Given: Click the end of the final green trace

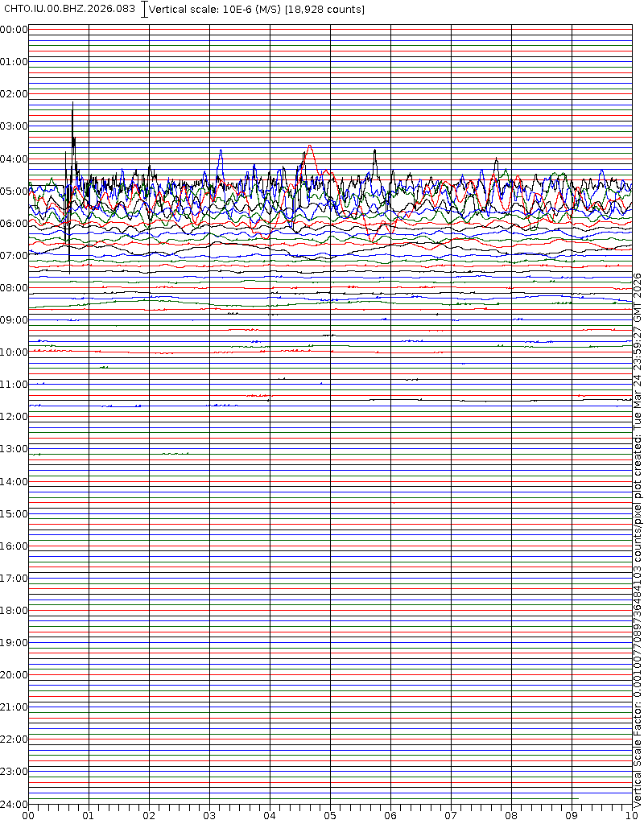Looking at the screenshot, I should 577,798.
